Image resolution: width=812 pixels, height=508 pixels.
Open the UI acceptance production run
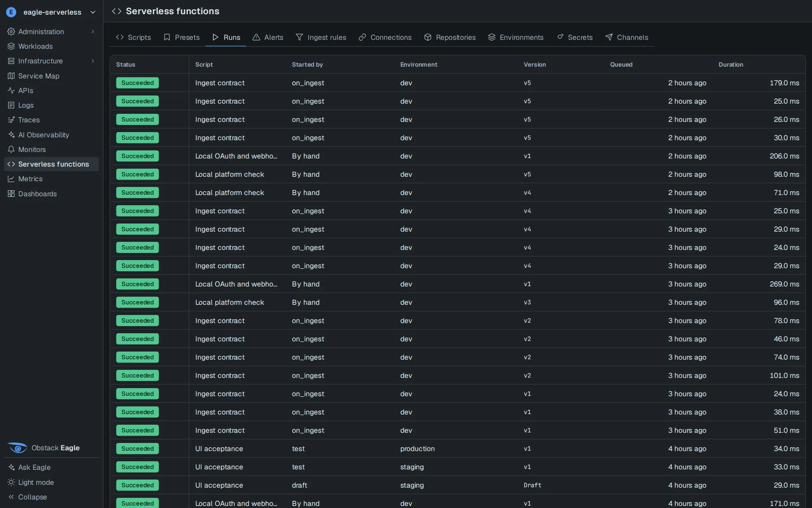[458, 449]
